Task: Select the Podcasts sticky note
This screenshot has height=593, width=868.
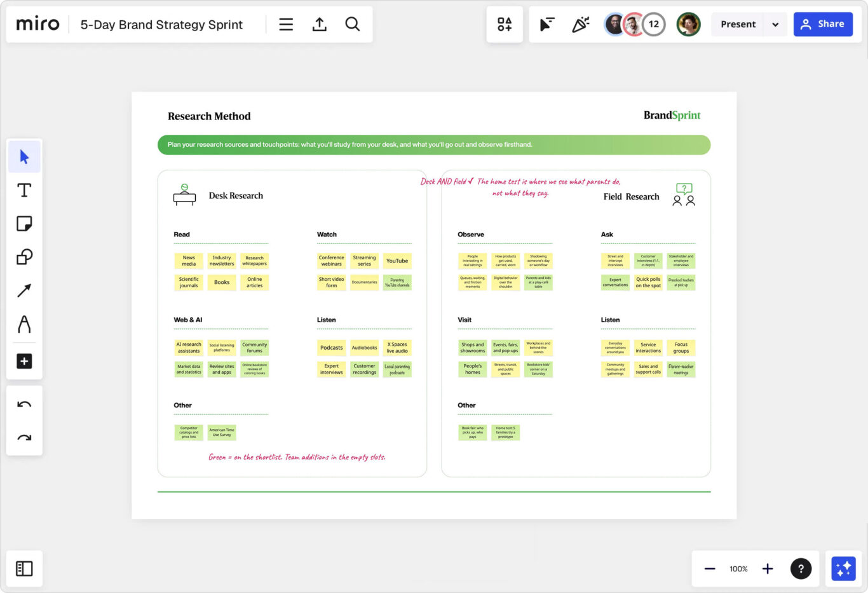Action: coord(332,348)
